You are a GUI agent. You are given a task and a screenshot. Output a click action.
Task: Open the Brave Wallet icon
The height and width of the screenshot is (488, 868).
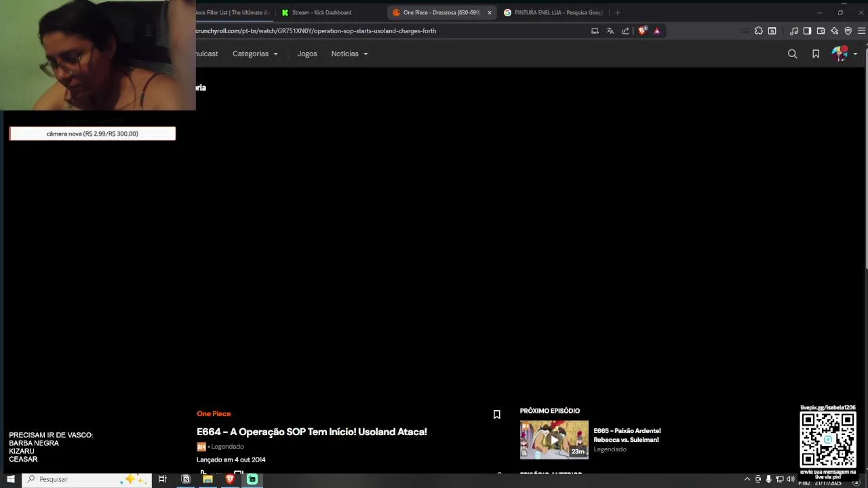tap(821, 30)
